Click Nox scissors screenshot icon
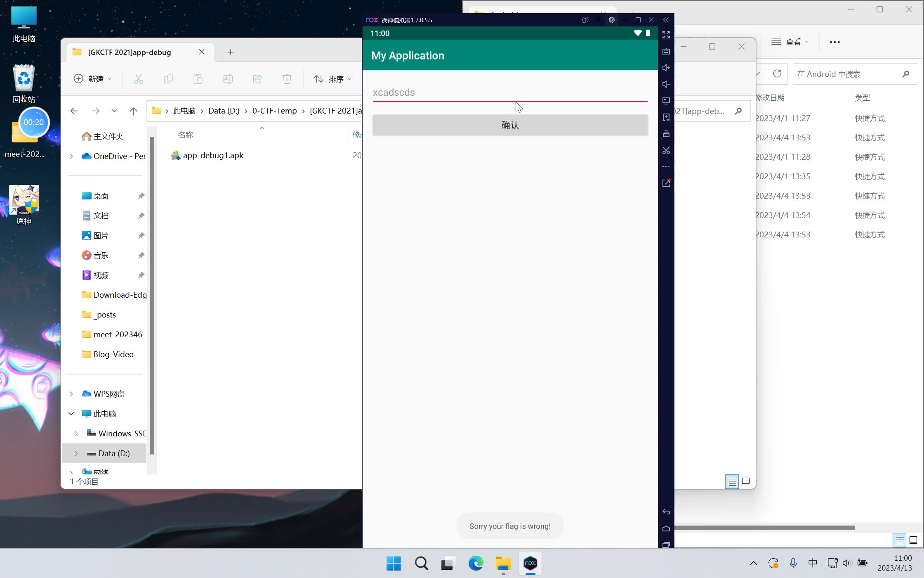 point(666,150)
